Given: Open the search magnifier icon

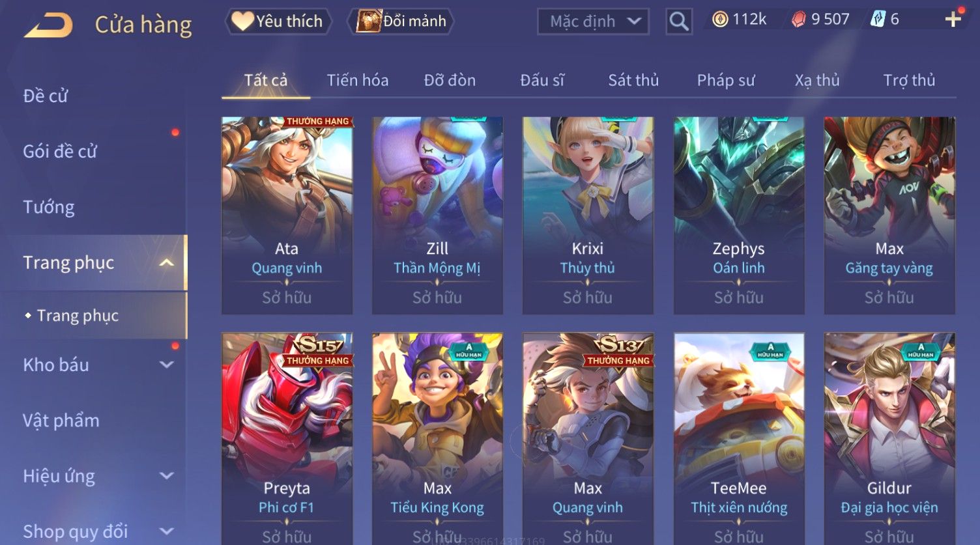Looking at the screenshot, I should (x=679, y=21).
